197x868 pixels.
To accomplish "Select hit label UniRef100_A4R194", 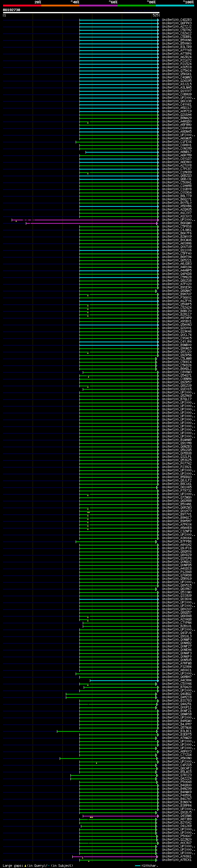I will pyautogui.click(x=177, y=267).
